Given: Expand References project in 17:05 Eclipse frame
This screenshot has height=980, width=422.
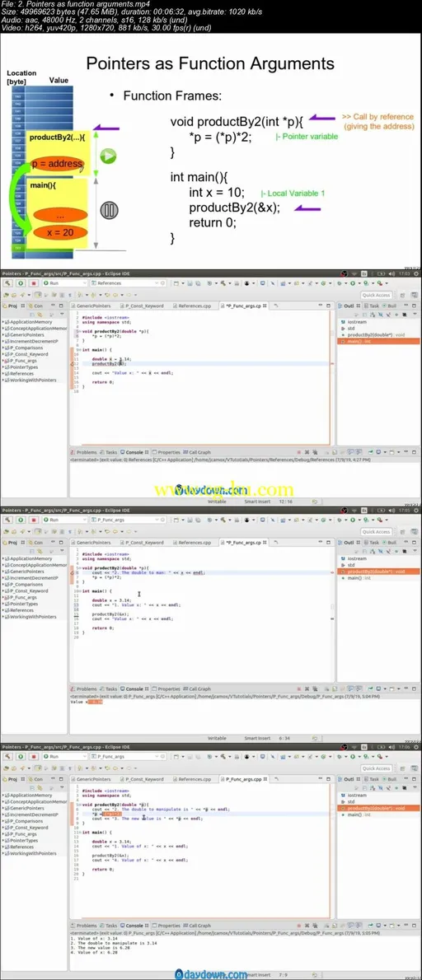Looking at the screenshot, I should point(3,610).
